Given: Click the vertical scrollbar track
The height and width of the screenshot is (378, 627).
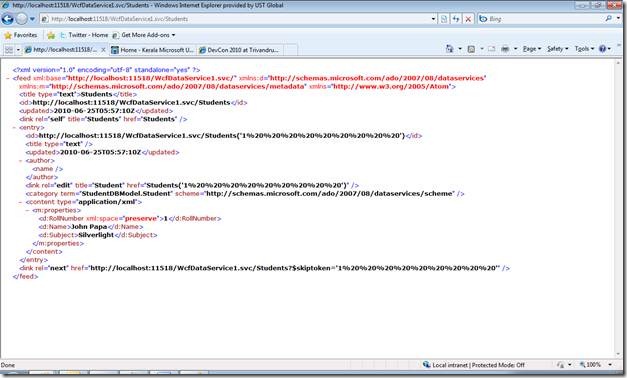Looking at the screenshot, I should tap(619, 208).
